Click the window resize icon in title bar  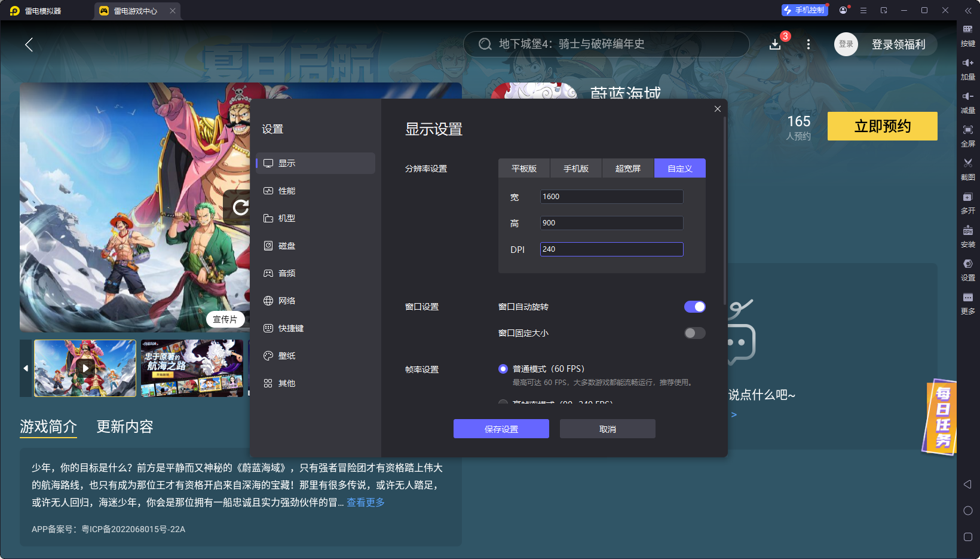(884, 10)
